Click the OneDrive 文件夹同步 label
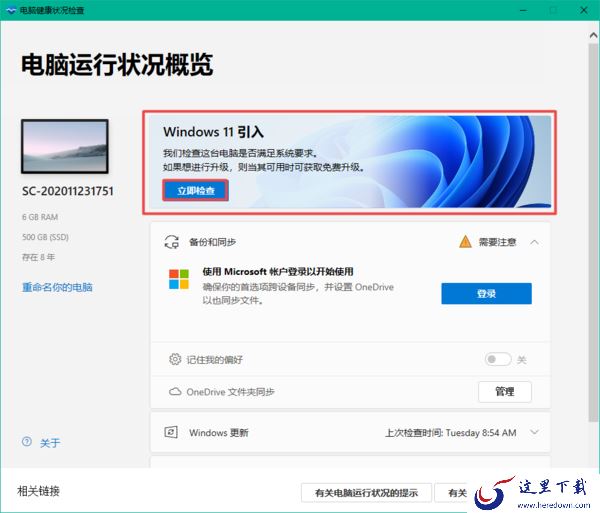Image resolution: width=600 pixels, height=513 pixels. 230,392
